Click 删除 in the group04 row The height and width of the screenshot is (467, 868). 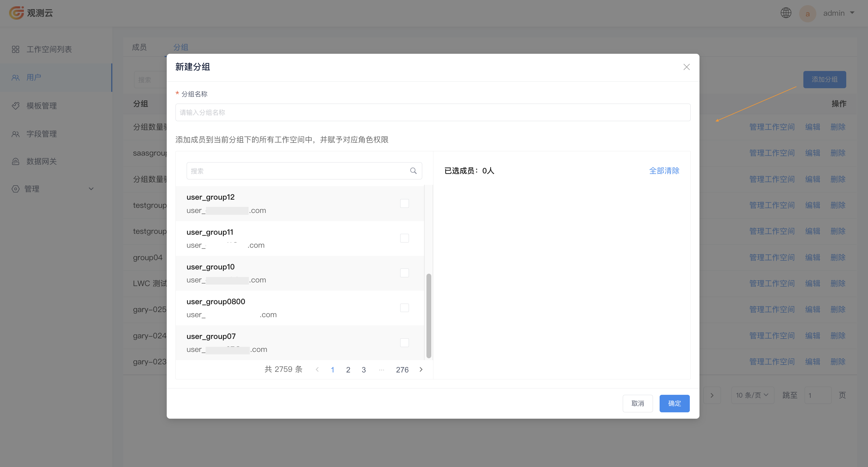(838, 257)
